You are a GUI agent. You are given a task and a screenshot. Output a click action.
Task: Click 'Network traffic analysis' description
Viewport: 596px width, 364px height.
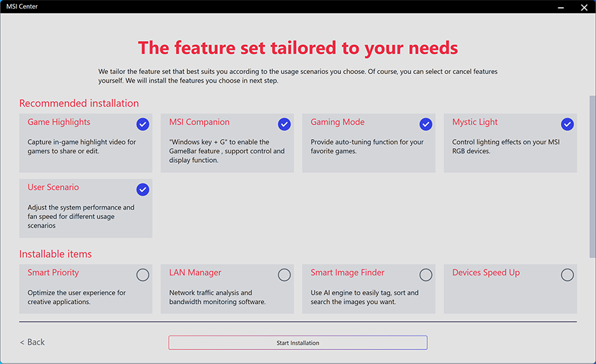tap(217, 298)
